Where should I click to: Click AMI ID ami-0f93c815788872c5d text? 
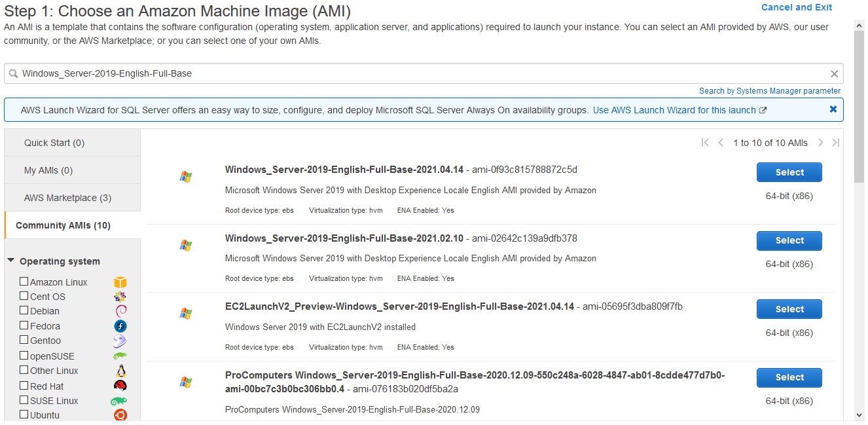point(525,170)
